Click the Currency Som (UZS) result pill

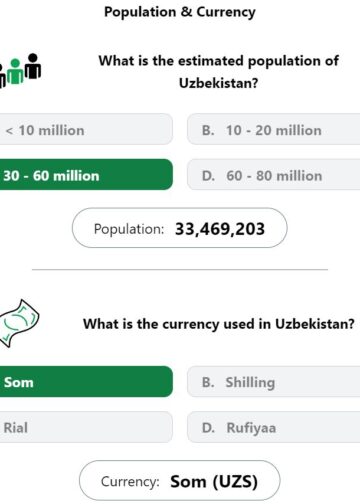click(180, 481)
